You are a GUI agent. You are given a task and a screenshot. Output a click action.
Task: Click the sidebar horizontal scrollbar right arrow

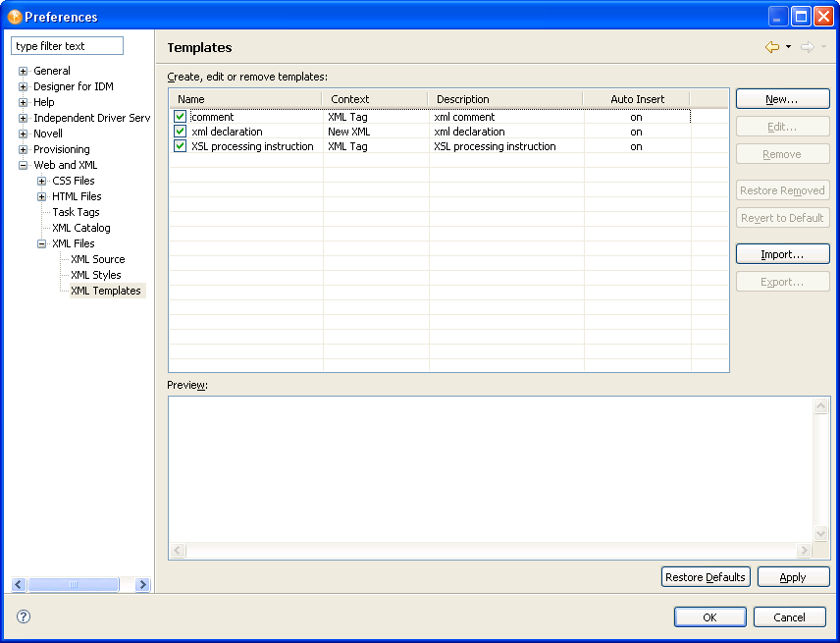pyautogui.click(x=142, y=585)
